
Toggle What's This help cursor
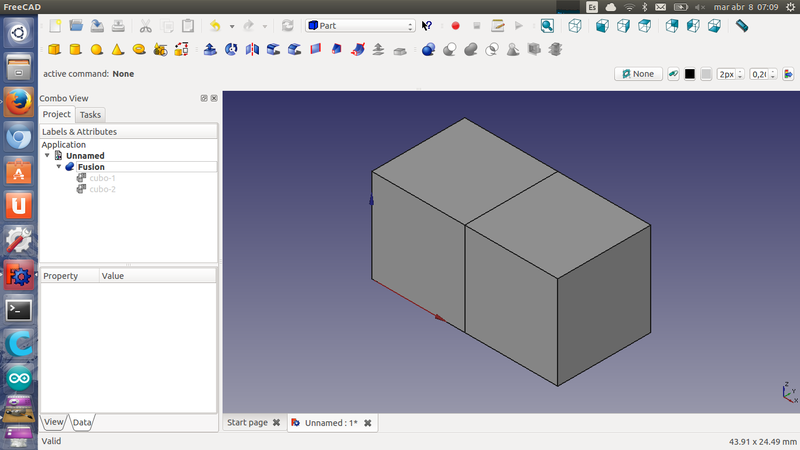coord(428,25)
